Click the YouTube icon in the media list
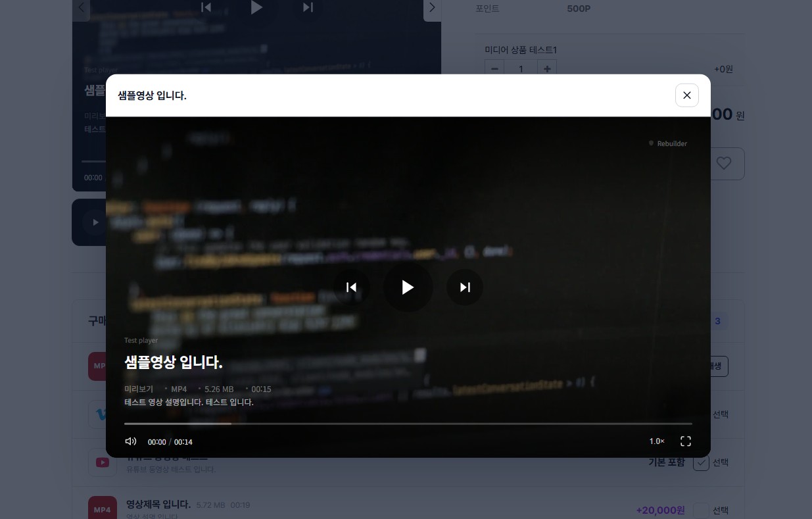812x519 pixels. [102, 462]
